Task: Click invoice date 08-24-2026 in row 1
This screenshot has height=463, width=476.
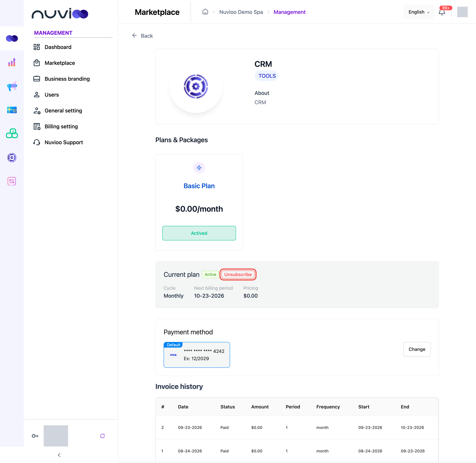Action: point(190,451)
